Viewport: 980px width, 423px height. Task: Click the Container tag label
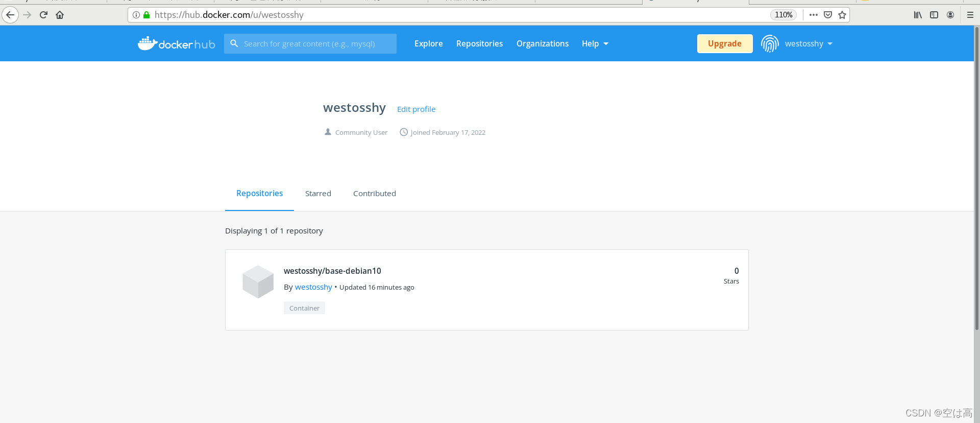pyautogui.click(x=304, y=308)
